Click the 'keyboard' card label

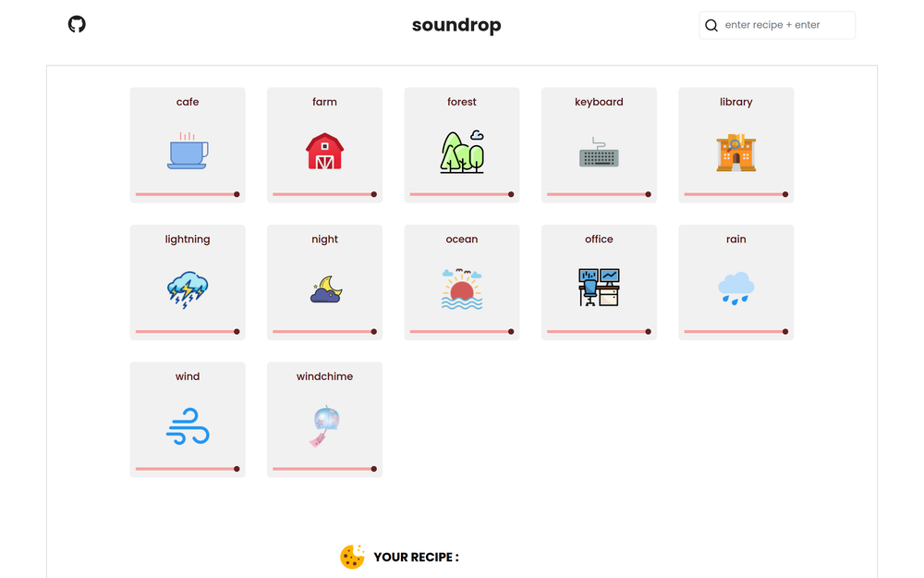click(599, 102)
